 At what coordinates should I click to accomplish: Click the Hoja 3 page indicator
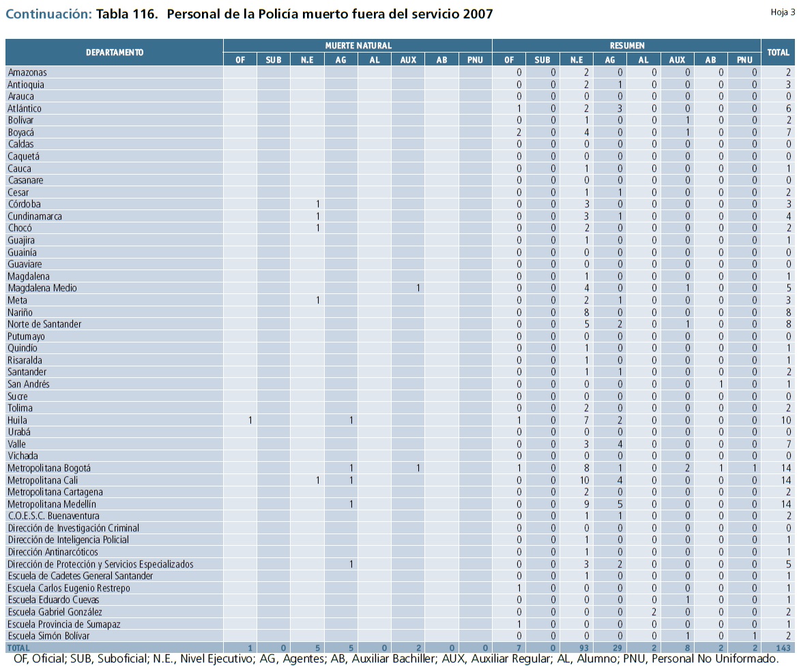point(782,12)
